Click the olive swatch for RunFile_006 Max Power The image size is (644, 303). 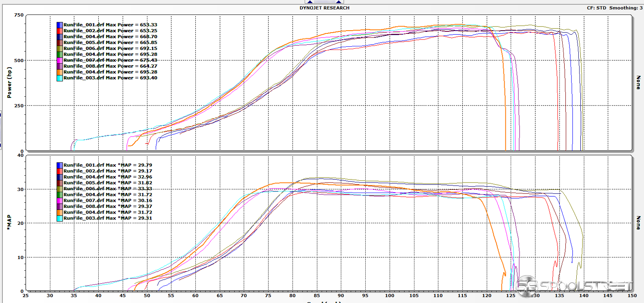click(60, 49)
